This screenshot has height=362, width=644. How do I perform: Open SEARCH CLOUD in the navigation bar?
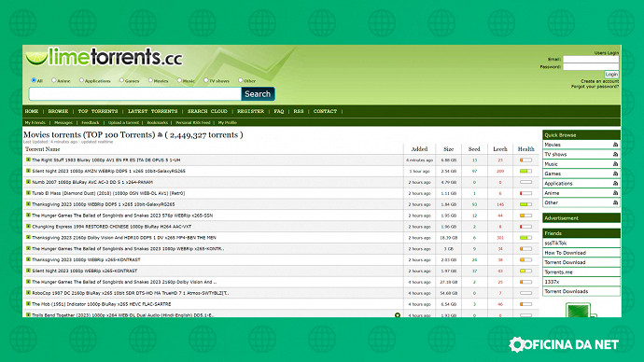tap(207, 111)
